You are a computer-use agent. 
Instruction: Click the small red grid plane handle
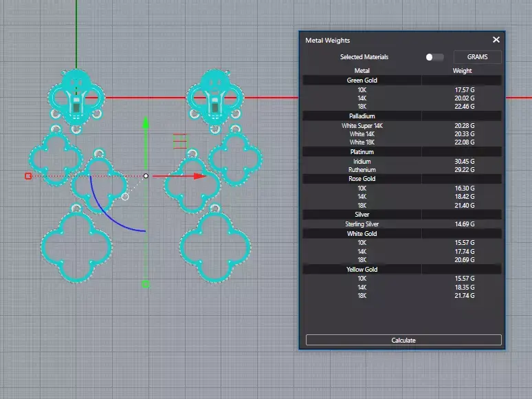[180, 141]
